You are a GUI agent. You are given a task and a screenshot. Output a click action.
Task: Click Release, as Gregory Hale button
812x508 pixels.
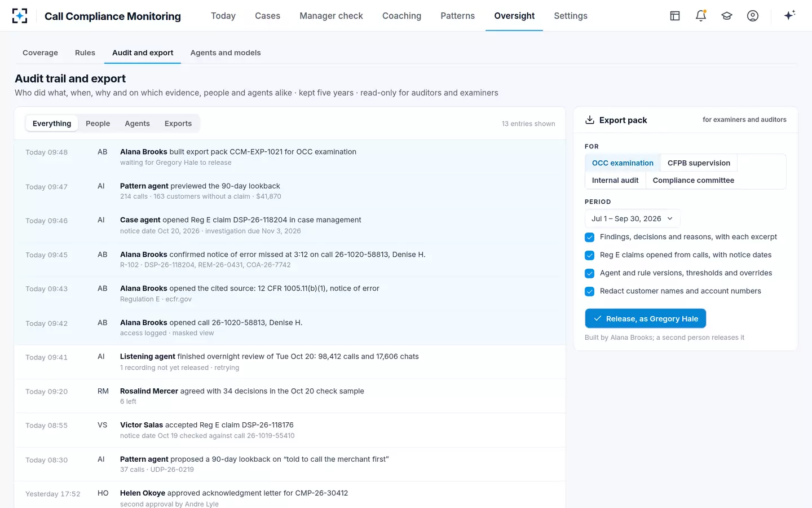coord(646,318)
